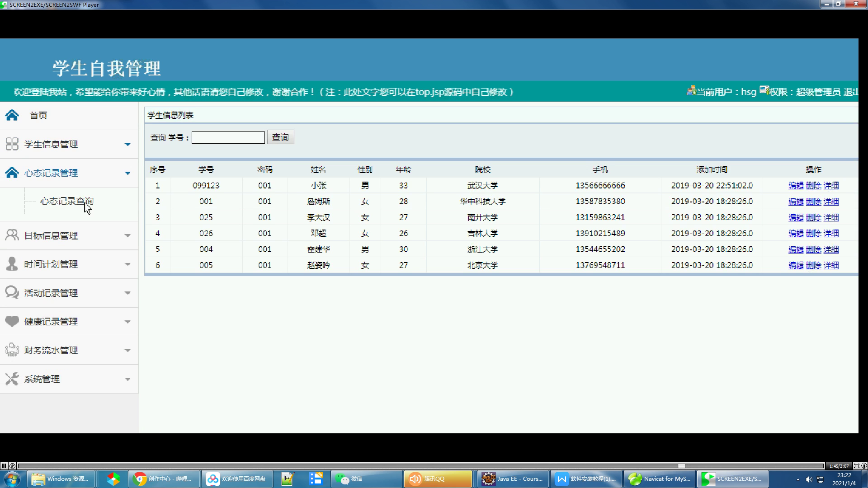This screenshot has width=868, height=488.
Task: Click the playback position marker on seek bar
Action: [681, 466]
